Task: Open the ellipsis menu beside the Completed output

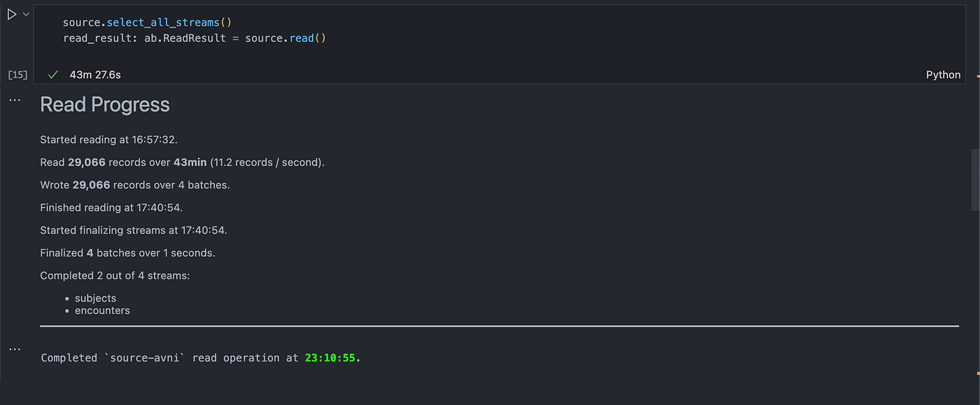Action: pos(15,348)
